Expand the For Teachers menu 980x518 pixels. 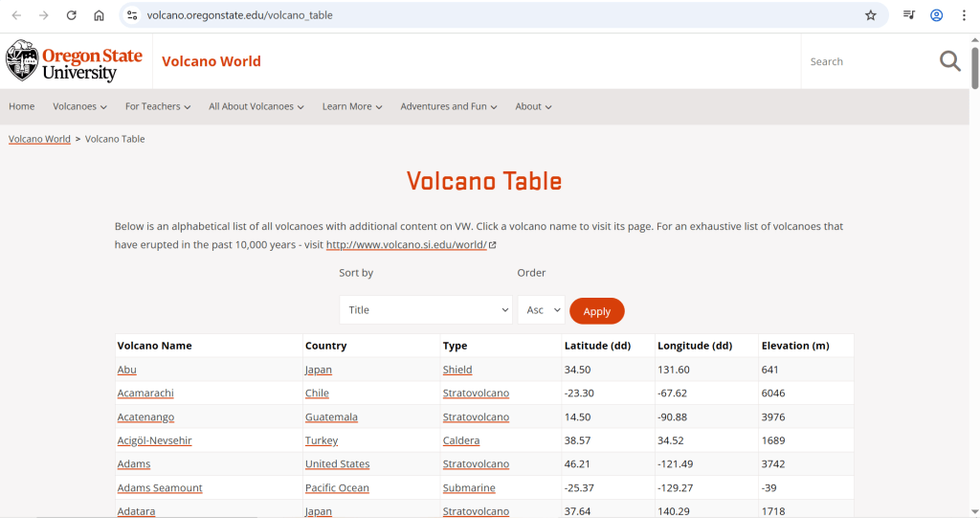pyautogui.click(x=158, y=106)
